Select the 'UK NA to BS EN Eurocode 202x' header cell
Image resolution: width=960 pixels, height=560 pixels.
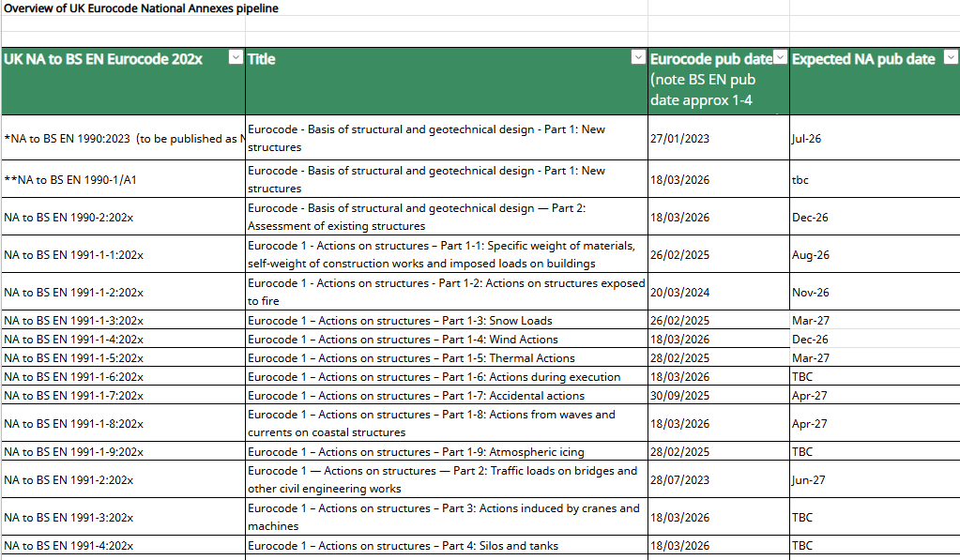tap(123, 82)
